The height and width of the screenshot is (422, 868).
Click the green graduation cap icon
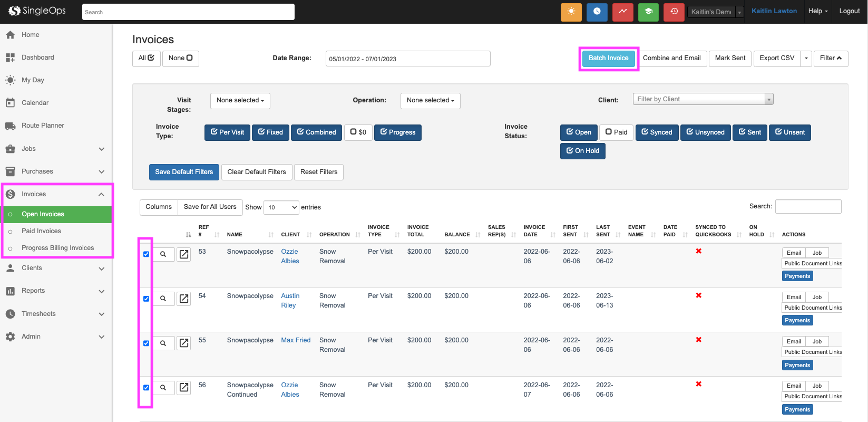(x=648, y=12)
